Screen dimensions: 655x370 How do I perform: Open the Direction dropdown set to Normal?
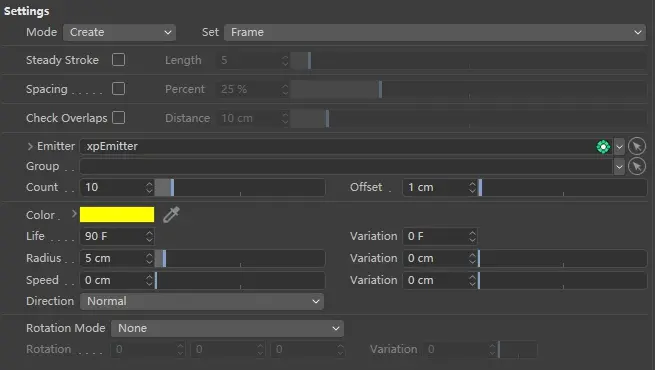click(x=202, y=301)
